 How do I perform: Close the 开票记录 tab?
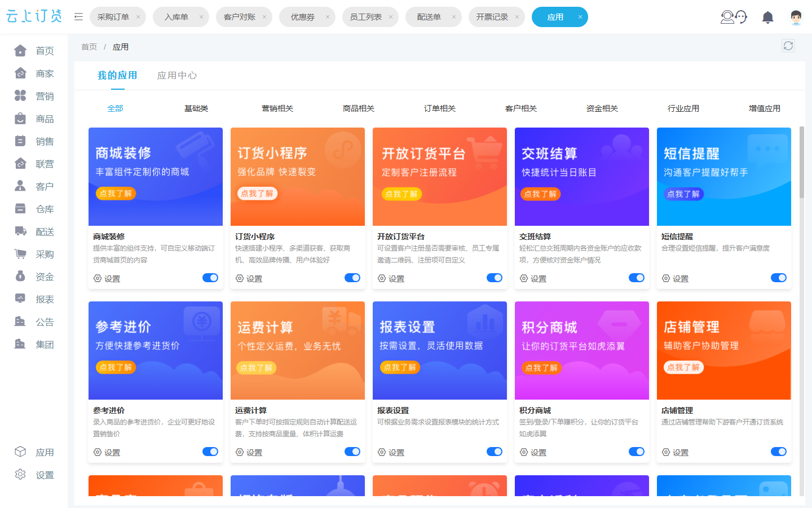coord(517,17)
